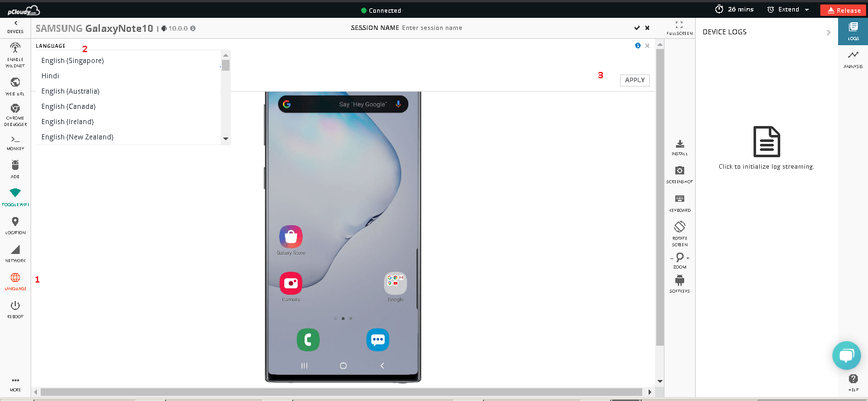Tap the device Recents navigation button

coord(304,366)
